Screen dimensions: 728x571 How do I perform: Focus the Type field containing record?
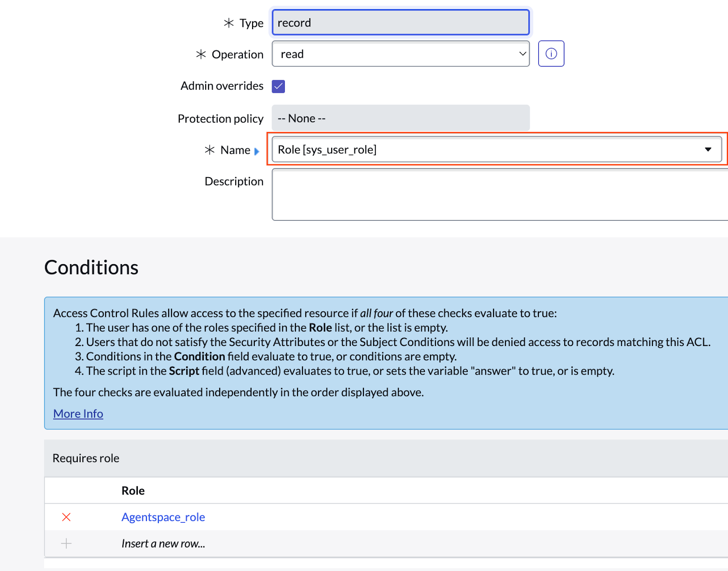[x=400, y=23]
